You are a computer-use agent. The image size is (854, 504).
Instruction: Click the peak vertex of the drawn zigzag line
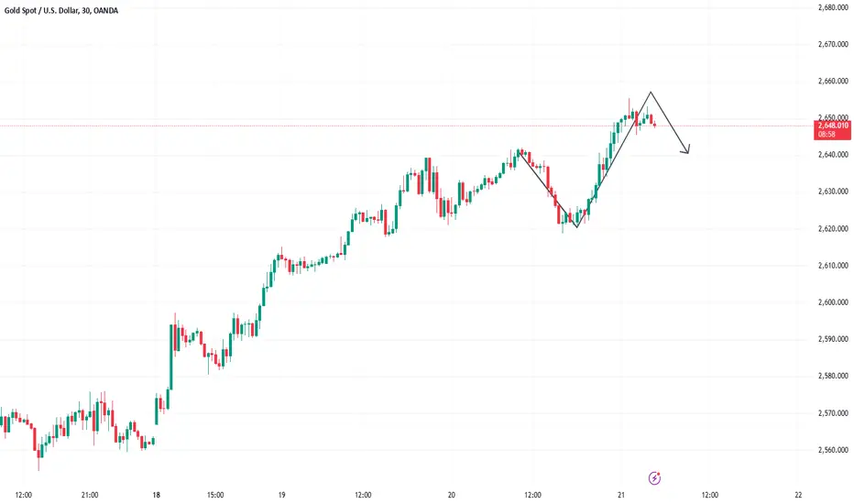651,92
